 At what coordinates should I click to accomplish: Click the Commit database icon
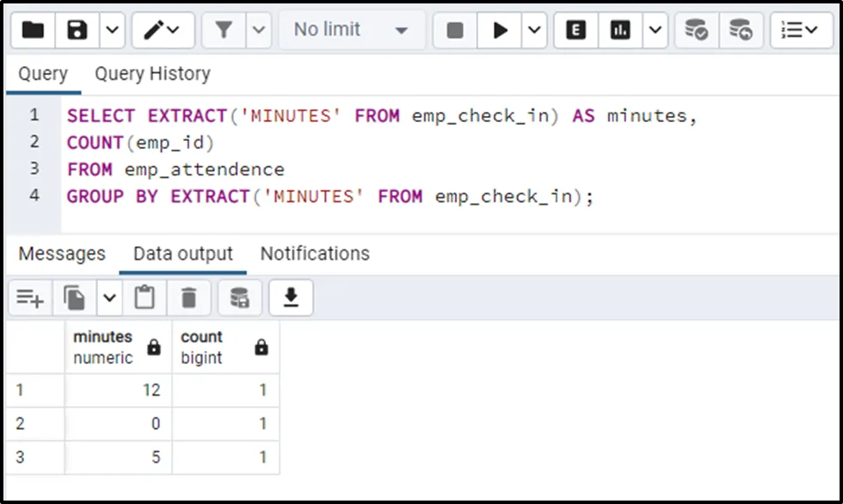[x=696, y=31]
